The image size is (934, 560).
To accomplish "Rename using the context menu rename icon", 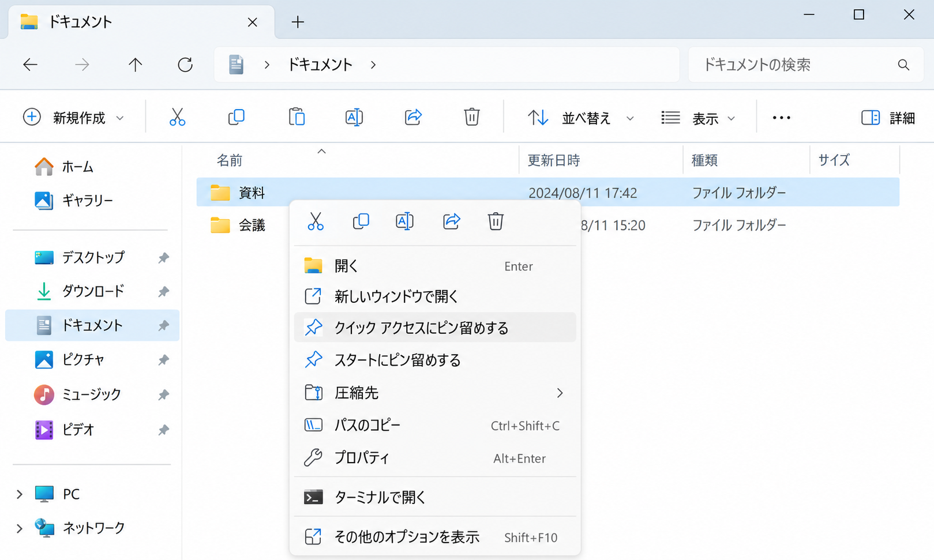I will (405, 221).
